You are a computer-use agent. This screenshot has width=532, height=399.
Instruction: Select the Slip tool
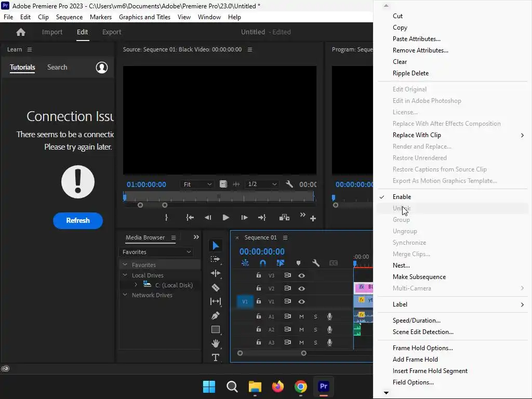click(216, 301)
